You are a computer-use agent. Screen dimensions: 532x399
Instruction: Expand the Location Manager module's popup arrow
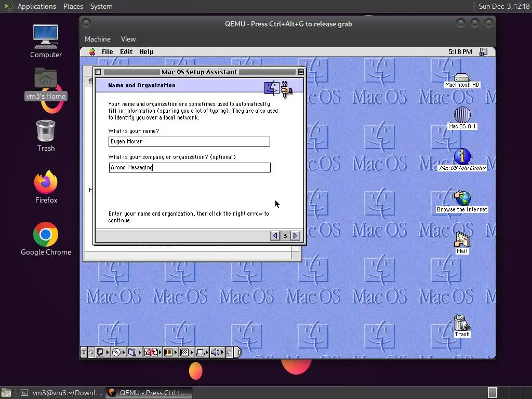pyautogui.click(x=160, y=352)
